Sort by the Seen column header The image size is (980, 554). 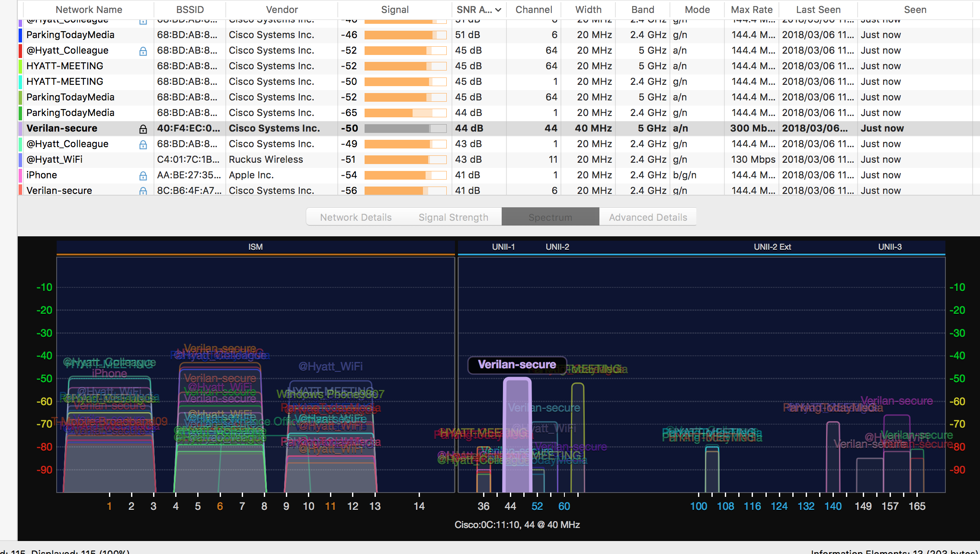(x=915, y=10)
